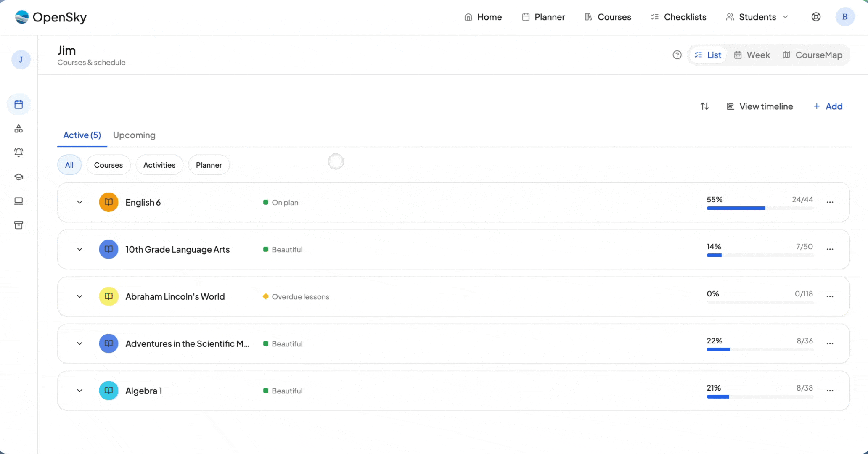The width and height of the screenshot is (868, 454).
Task: Click the Algebra 1 teal book icon
Action: (x=108, y=391)
